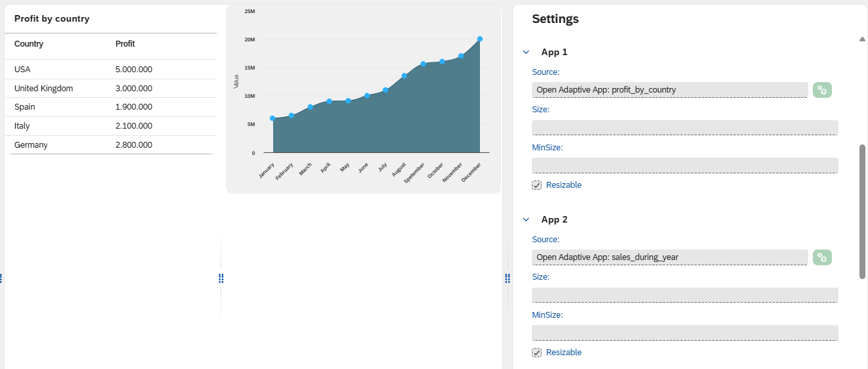868x369 pixels.
Task: Click the 2.800.000 profit value
Action: (x=134, y=144)
